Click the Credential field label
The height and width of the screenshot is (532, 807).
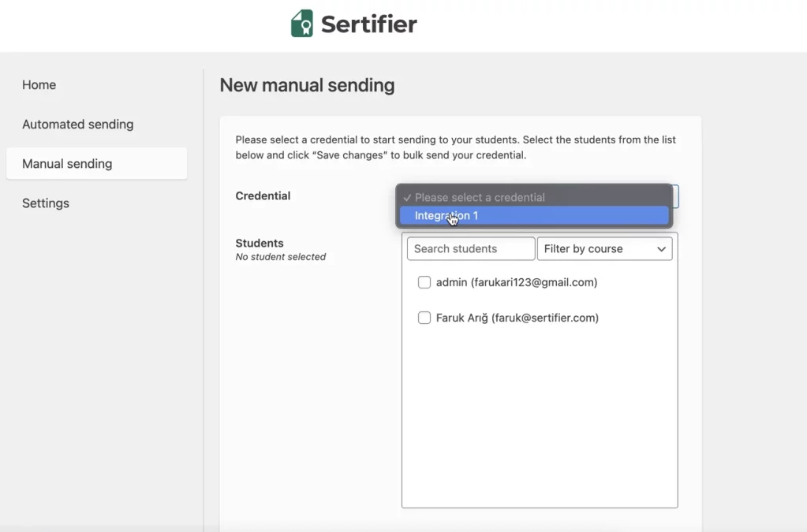263,196
